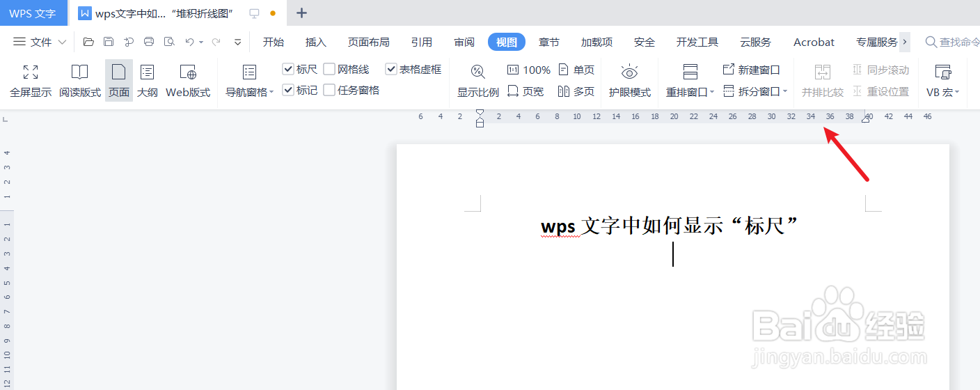Fit to 页宽 page width
980x390 pixels.
pos(525,91)
